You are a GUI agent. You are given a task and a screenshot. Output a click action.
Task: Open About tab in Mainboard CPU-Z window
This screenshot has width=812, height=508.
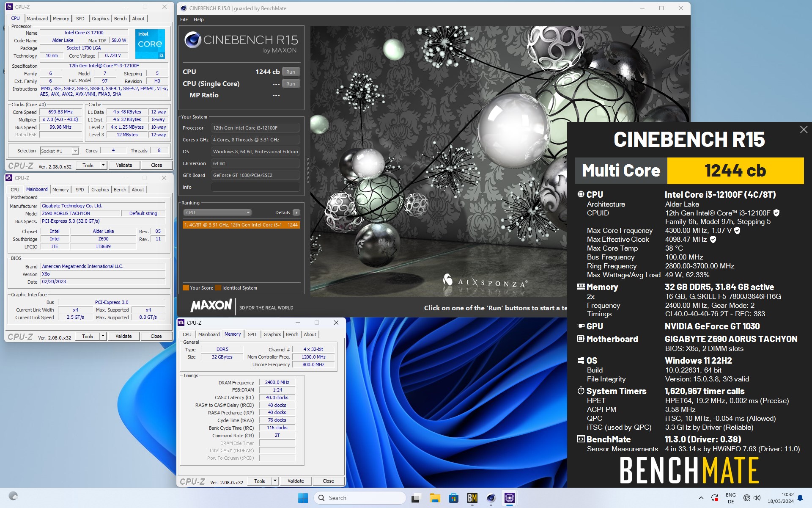pos(138,190)
